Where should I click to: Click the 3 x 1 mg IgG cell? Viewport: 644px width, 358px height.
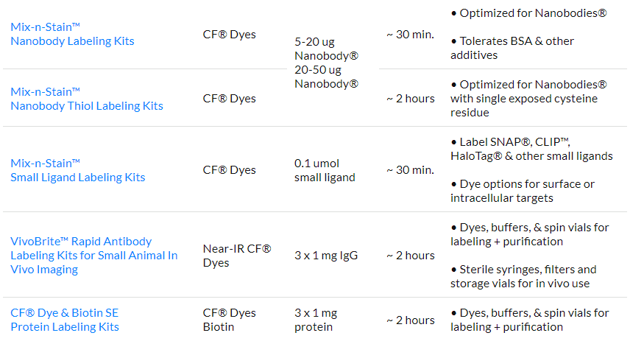[x=326, y=256]
